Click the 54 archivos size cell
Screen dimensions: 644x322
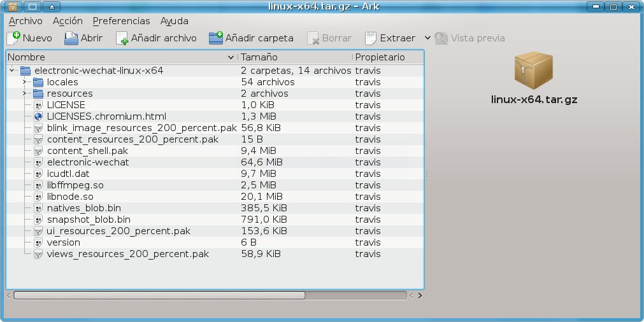(268, 82)
